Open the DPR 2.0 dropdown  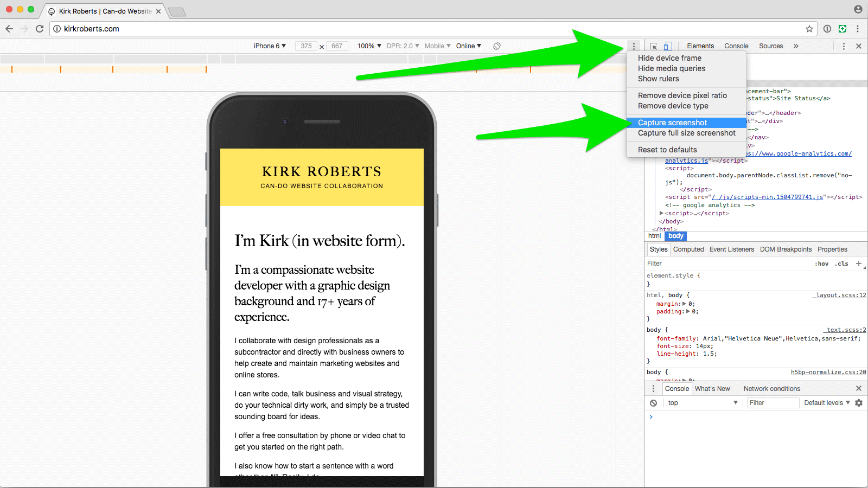(x=403, y=46)
